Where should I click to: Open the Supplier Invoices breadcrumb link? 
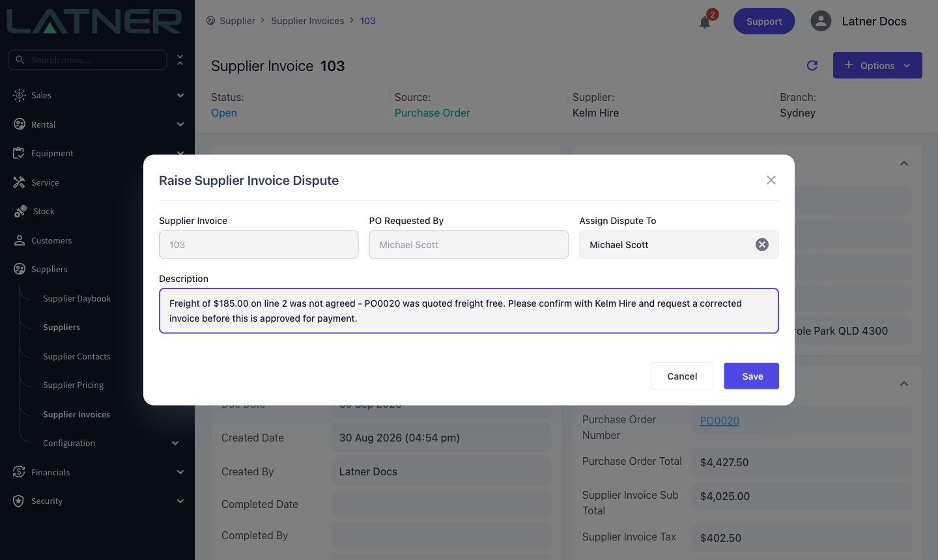[307, 21]
